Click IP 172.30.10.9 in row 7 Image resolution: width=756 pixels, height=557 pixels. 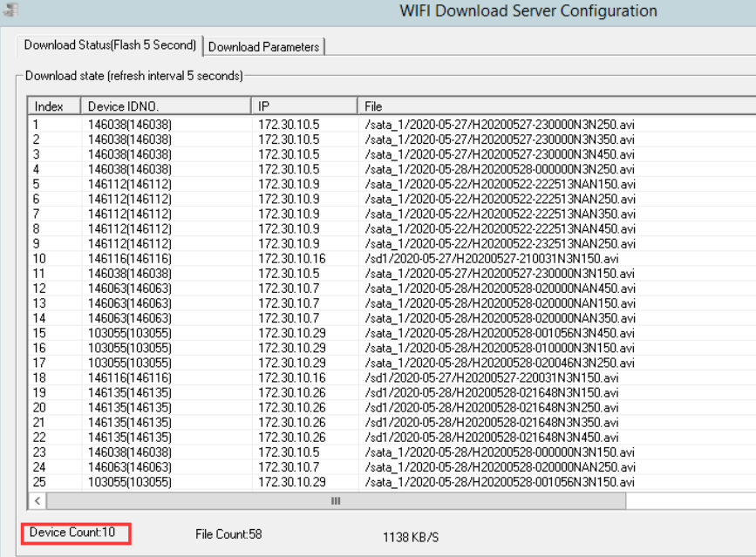289,214
